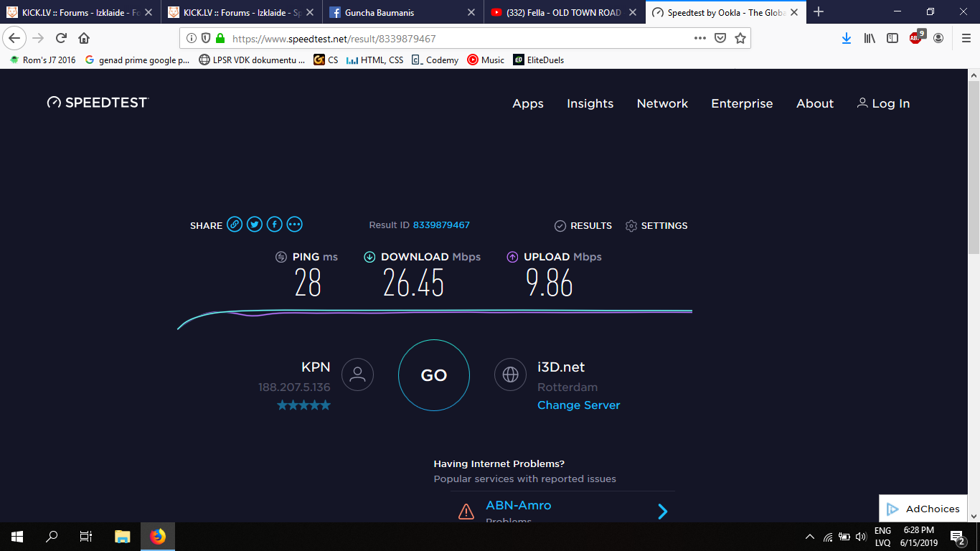Open the Insights menu
This screenshot has height=551, width=980.
tap(590, 103)
